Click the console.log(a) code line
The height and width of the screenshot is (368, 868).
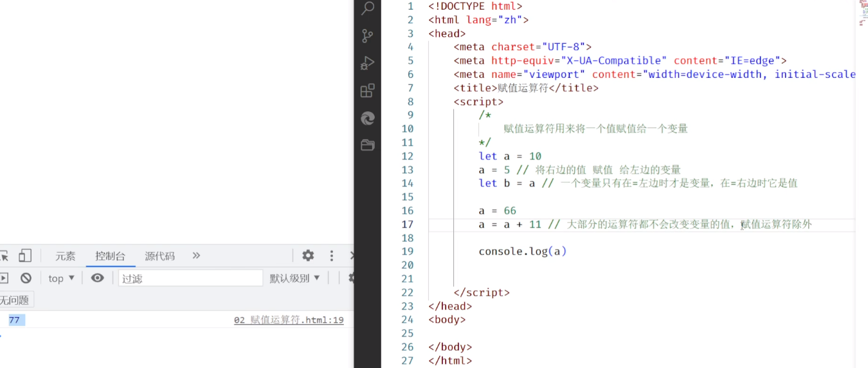tap(523, 252)
